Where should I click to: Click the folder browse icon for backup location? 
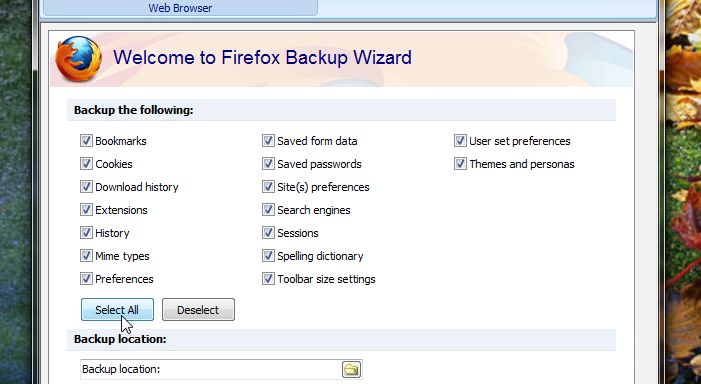(x=351, y=370)
